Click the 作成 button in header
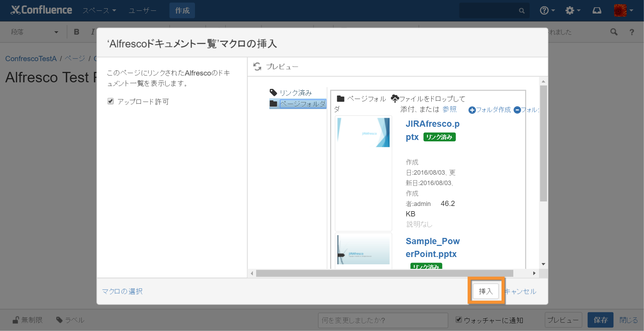Image resolution: width=644 pixels, height=331 pixels. [182, 10]
